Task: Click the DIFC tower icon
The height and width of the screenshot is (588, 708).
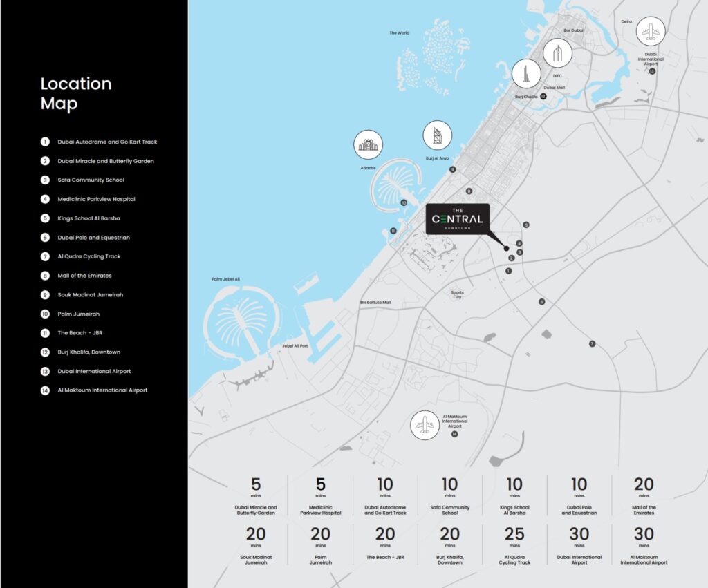Action: pos(558,53)
